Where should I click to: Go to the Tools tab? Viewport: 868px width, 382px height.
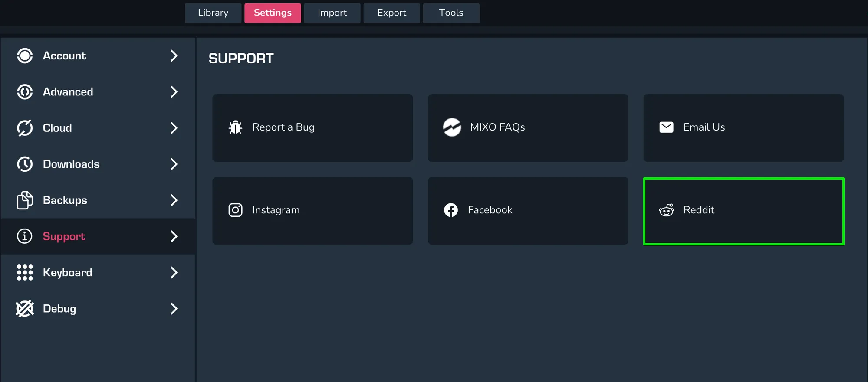pyautogui.click(x=451, y=13)
